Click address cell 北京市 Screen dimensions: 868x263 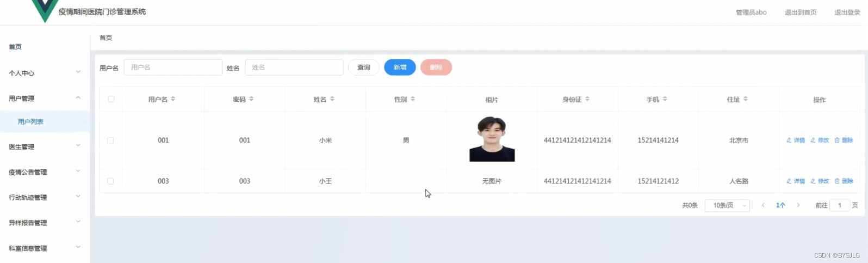[739, 140]
